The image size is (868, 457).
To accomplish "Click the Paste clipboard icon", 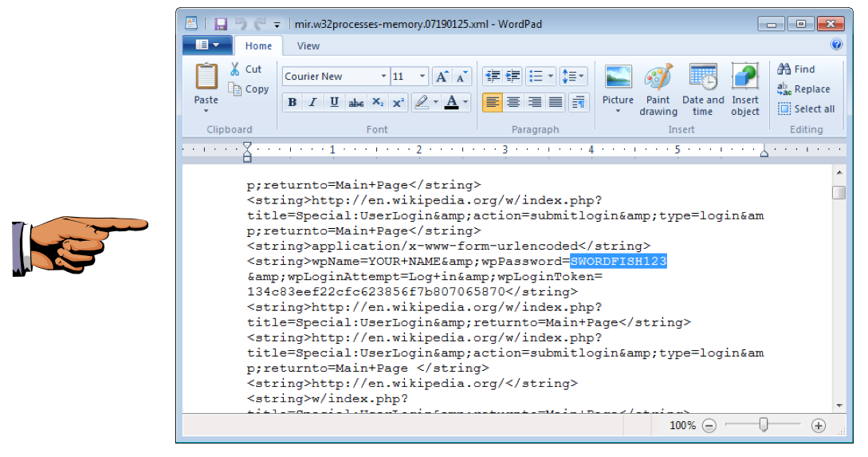I will pyautogui.click(x=206, y=77).
